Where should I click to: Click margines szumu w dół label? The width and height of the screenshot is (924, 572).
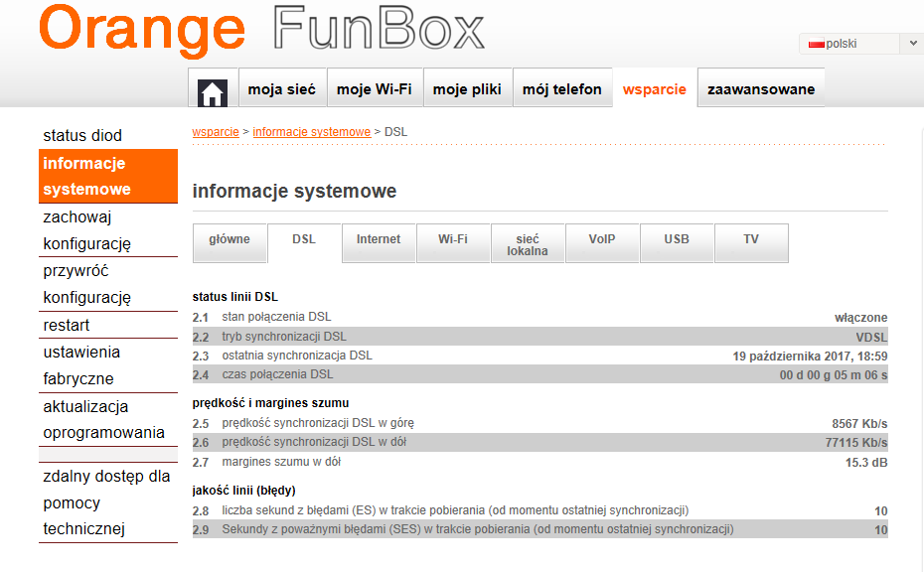[x=281, y=462]
